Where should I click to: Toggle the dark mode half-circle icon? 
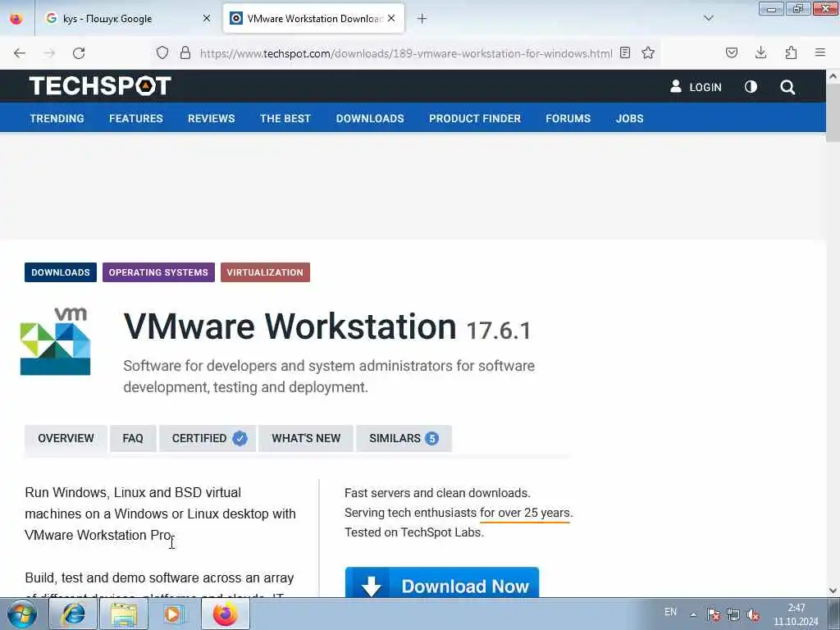[751, 87]
